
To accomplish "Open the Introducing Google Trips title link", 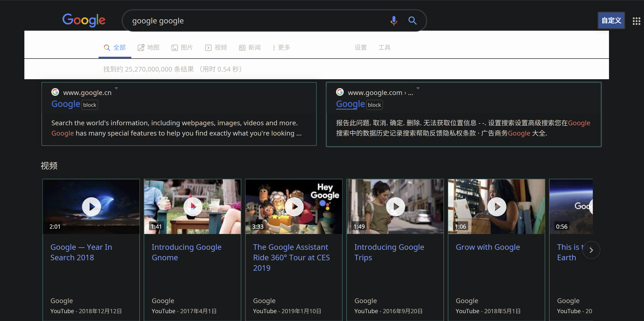I will click(x=389, y=252).
